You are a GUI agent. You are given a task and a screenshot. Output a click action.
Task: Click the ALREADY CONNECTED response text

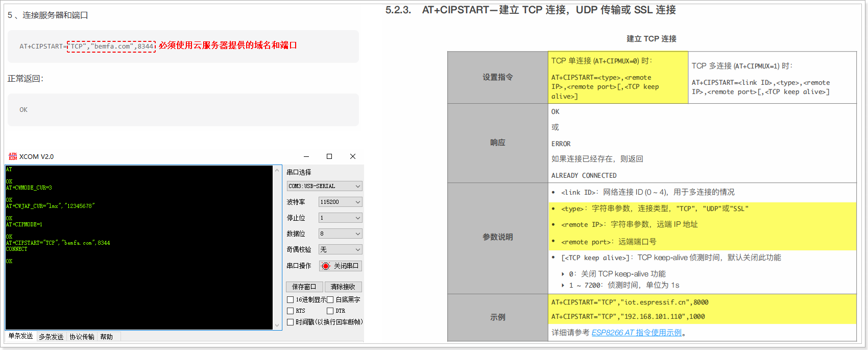tap(584, 175)
